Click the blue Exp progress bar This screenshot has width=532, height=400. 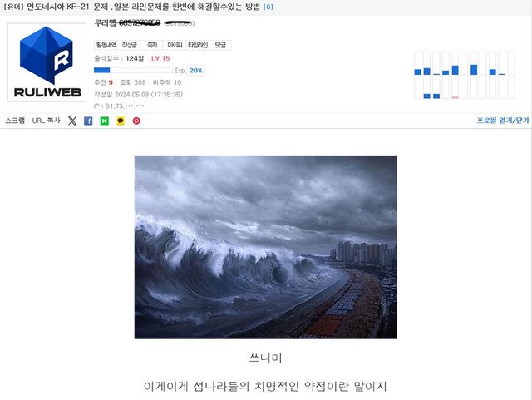pyautogui.click(x=133, y=71)
